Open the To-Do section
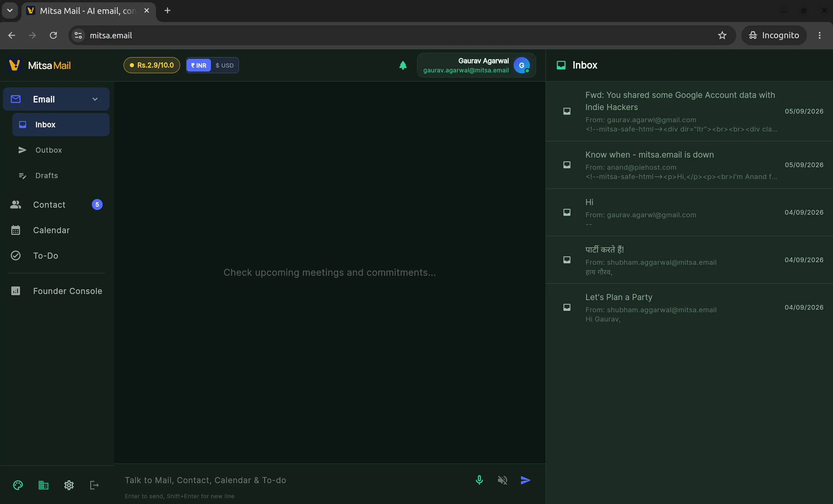 tap(56, 256)
